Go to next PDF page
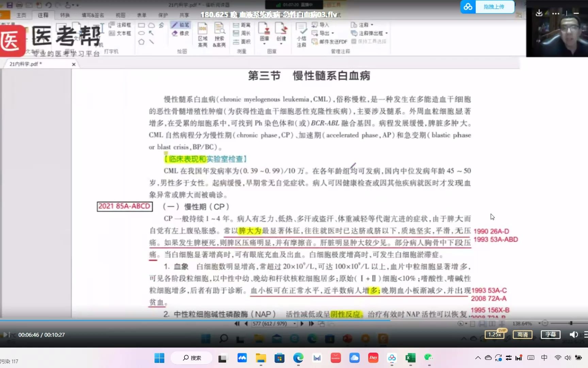This screenshot has width=588, height=368. (x=302, y=324)
